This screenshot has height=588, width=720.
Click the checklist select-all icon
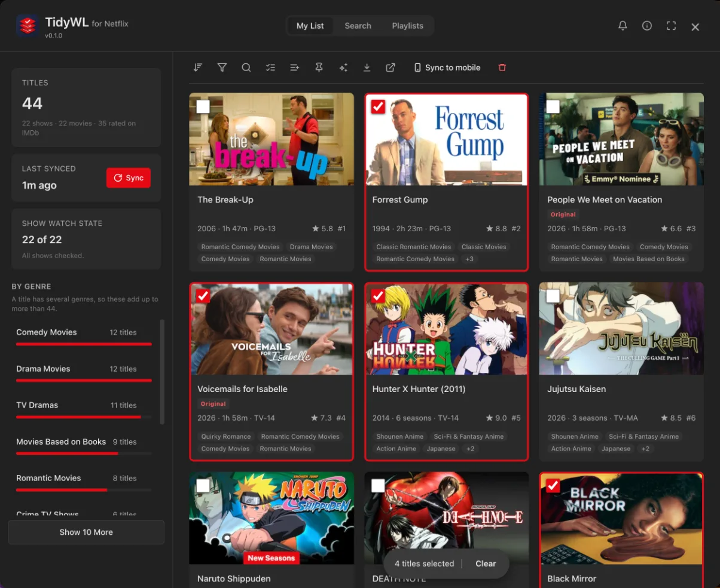click(270, 68)
